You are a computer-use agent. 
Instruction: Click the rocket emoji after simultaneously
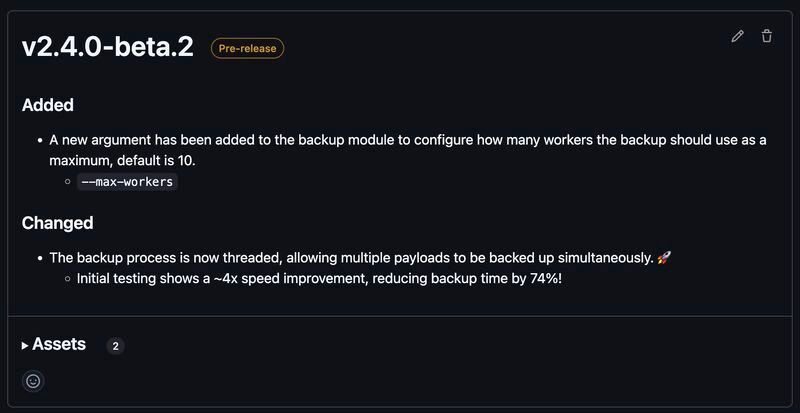point(664,258)
